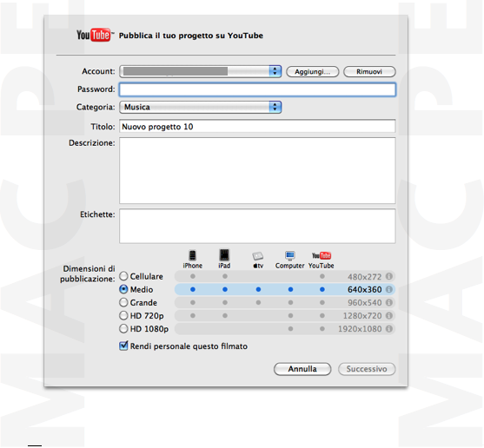The height and width of the screenshot is (448, 484).
Task: Show info for 640x360 size
Action: (x=389, y=289)
